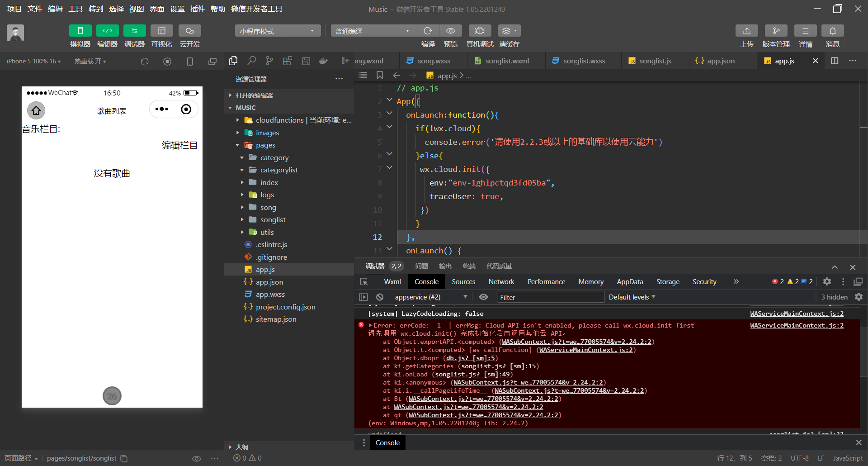868x466 pixels.
Task: Open the version management (版本管理) icon
Action: click(x=776, y=31)
